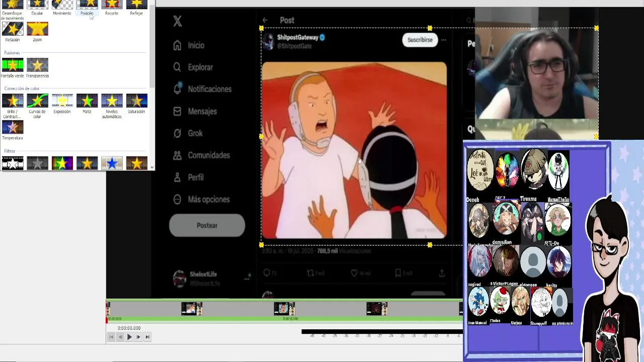
Task: Select the rainbow star filter
Action: point(62,163)
